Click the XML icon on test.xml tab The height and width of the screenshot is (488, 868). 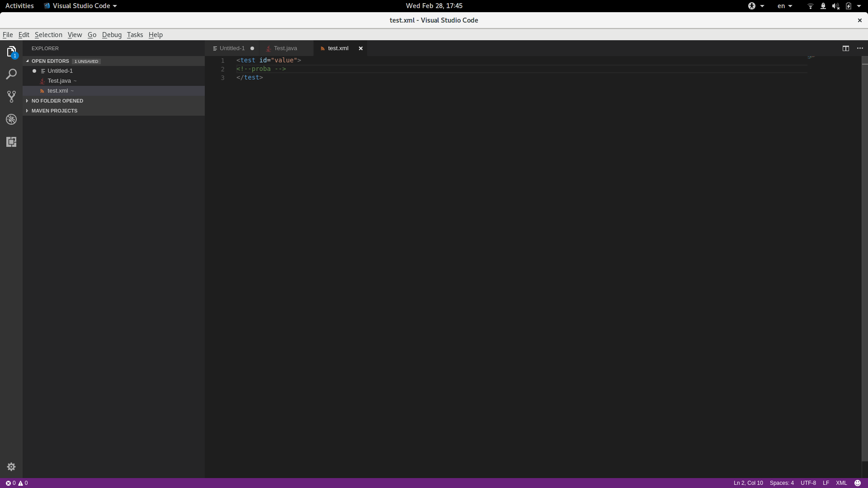(322, 48)
